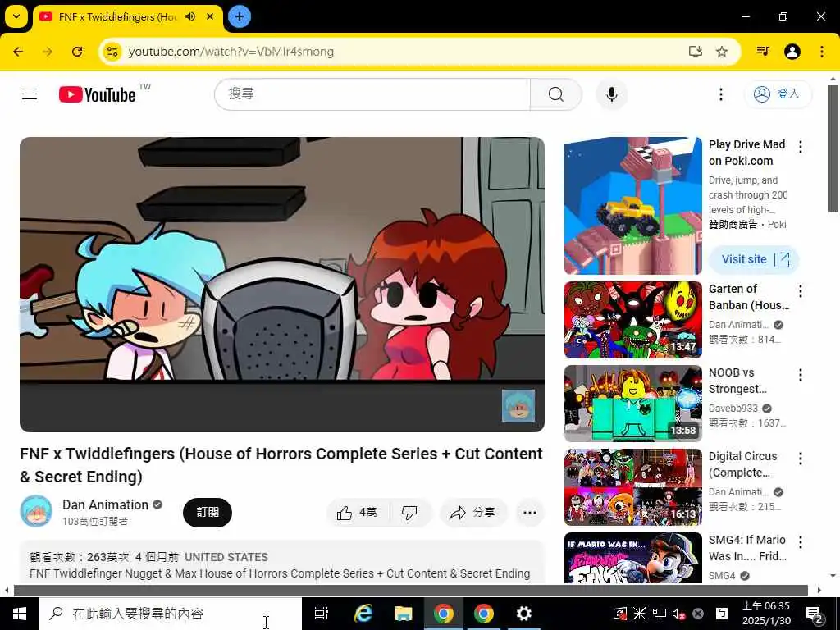Image resolution: width=840 pixels, height=630 pixels.
Task: Open NOOB vs Strongest video thumbnail
Action: (x=632, y=404)
